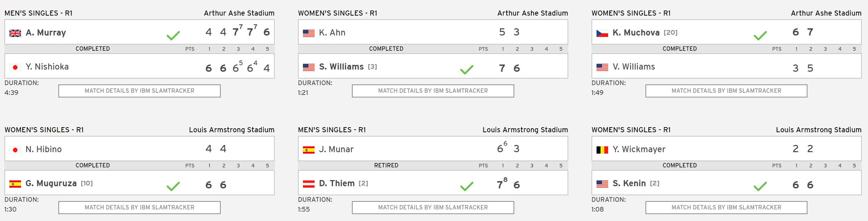Image resolution: width=868 pixels, height=221 pixels.
Task: Click the Austrian flag beside D. Thiem
Action: click(308, 184)
